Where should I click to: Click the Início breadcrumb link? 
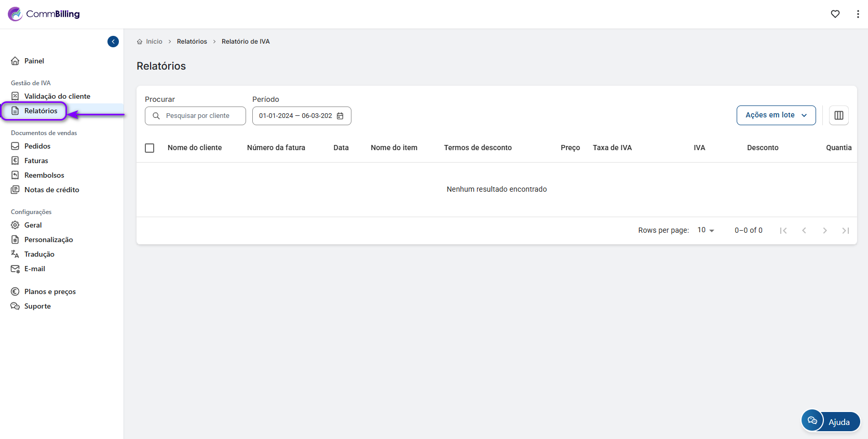point(154,42)
